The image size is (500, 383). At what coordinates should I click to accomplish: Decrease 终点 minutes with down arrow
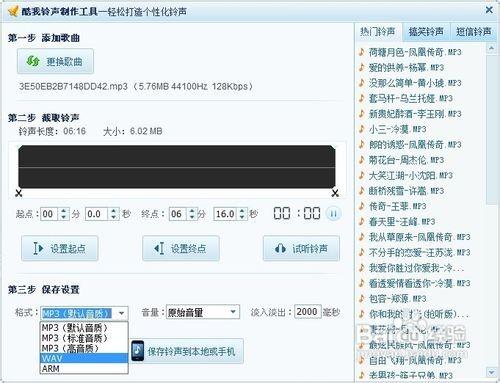point(192,217)
